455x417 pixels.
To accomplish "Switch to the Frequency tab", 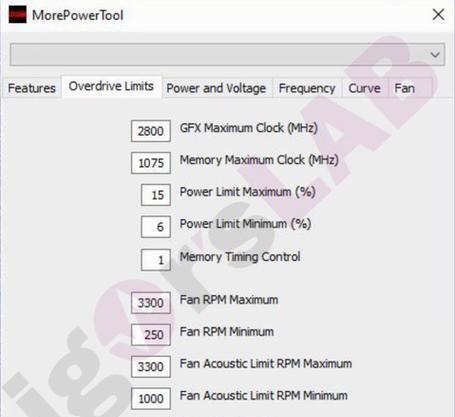I will 307,88.
